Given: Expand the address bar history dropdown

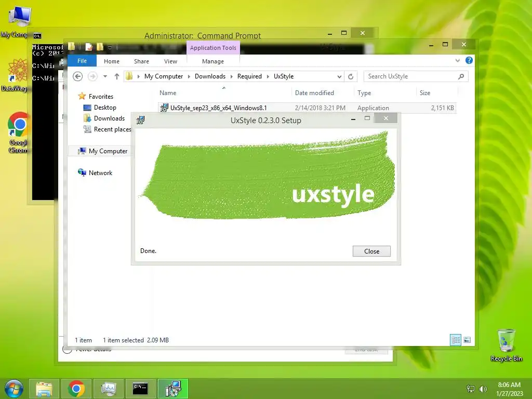Looking at the screenshot, I should coord(339,77).
